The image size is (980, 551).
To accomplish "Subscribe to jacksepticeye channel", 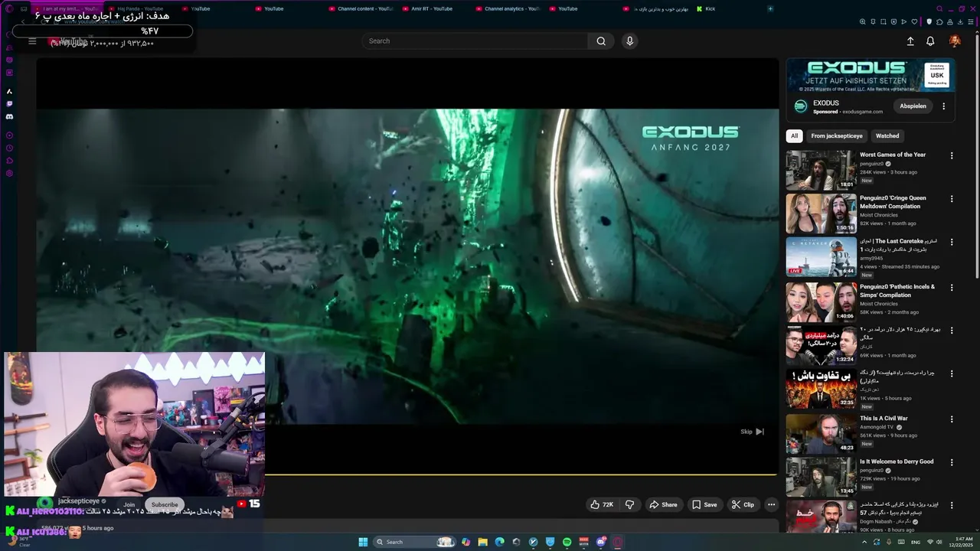I will pyautogui.click(x=165, y=504).
